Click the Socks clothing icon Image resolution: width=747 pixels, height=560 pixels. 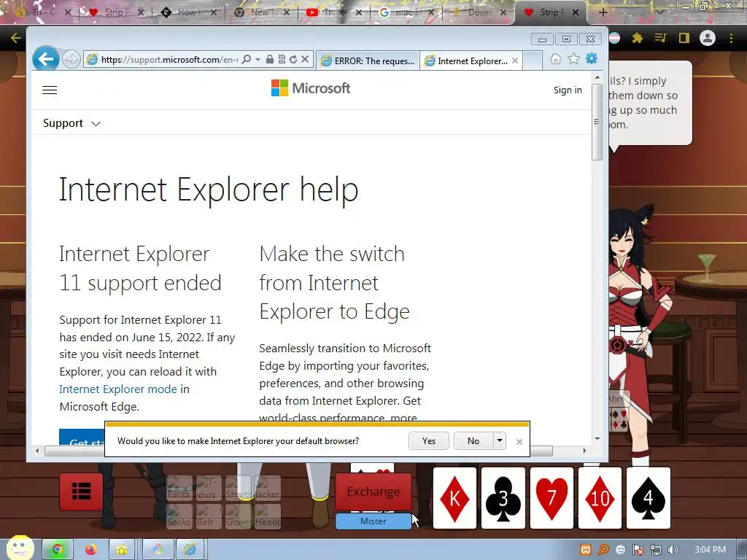(179, 517)
